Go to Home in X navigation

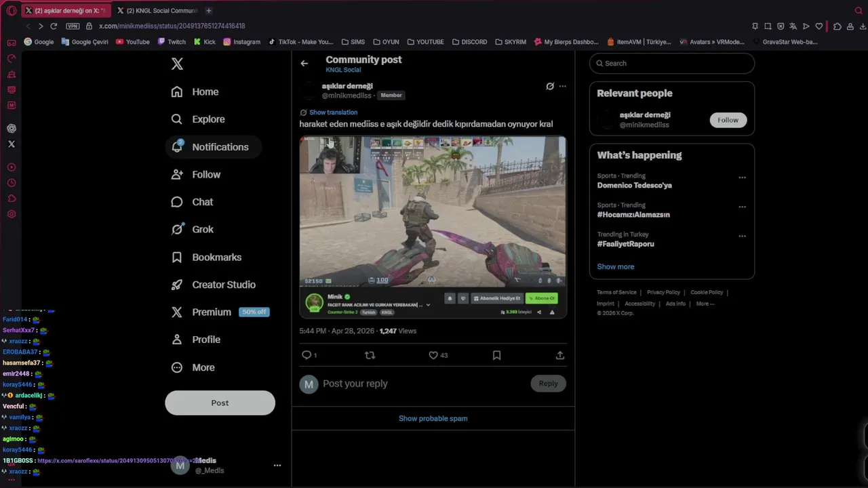pos(195,91)
